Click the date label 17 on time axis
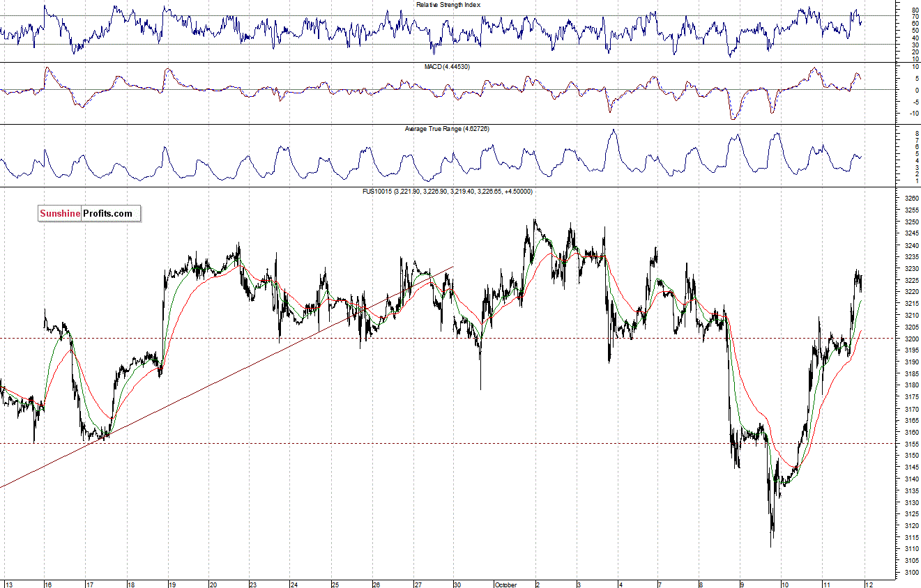The height and width of the screenshot is (588, 921). click(90, 585)
